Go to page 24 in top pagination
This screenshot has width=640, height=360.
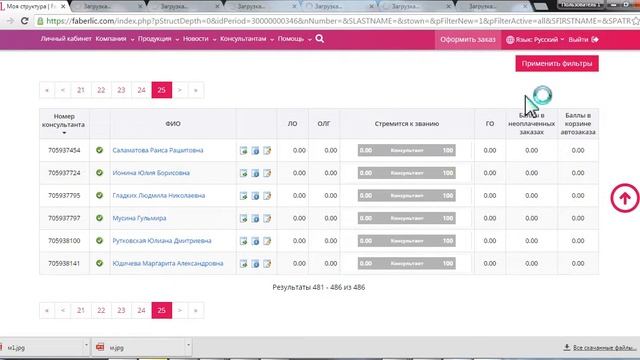141,90
